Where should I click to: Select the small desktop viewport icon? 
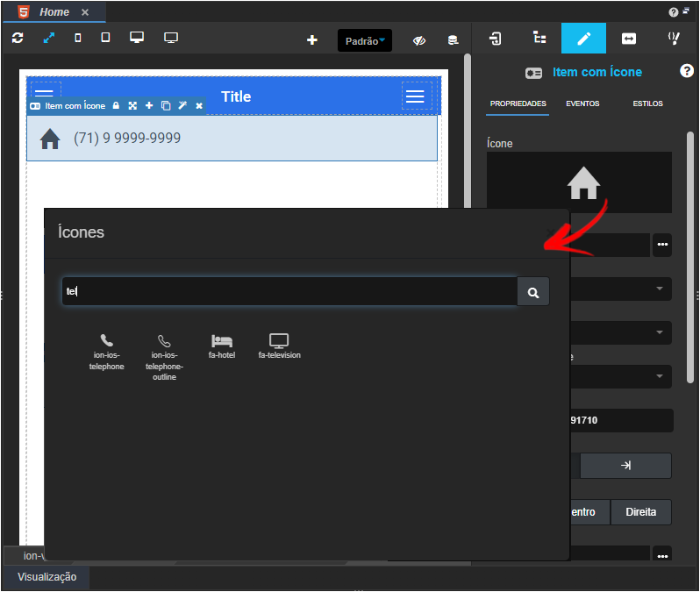click(x=137, y=38)
